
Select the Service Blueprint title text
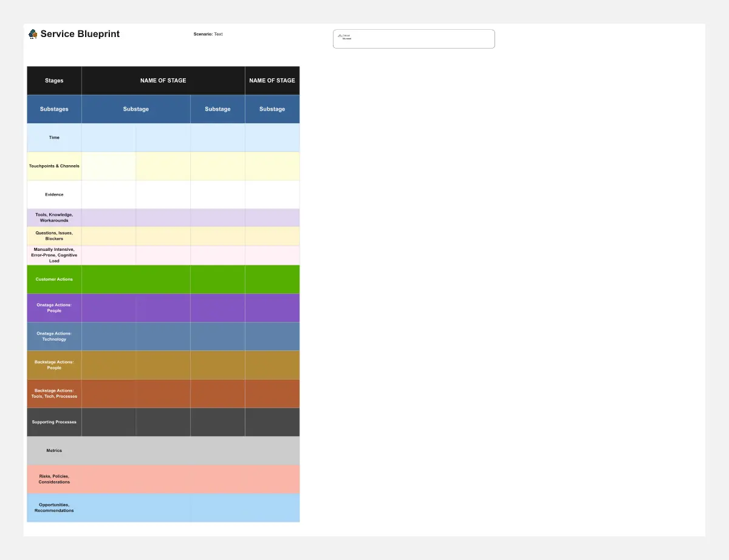(80, 34)
